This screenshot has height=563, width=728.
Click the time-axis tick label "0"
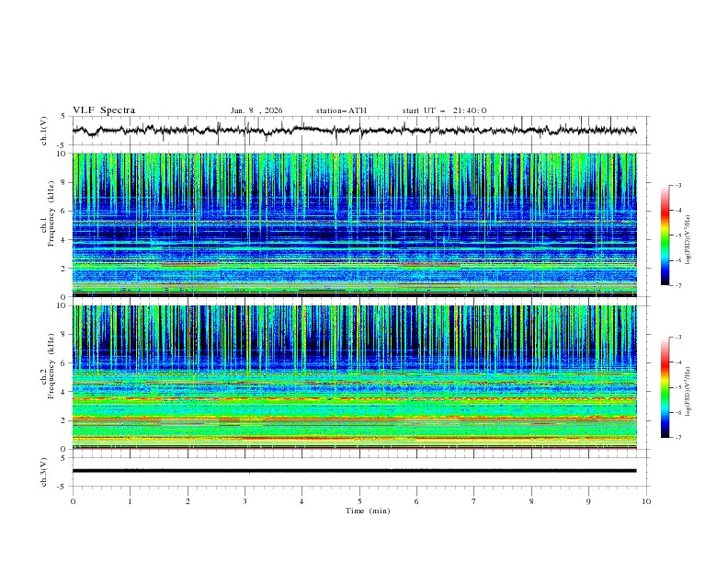73,501
